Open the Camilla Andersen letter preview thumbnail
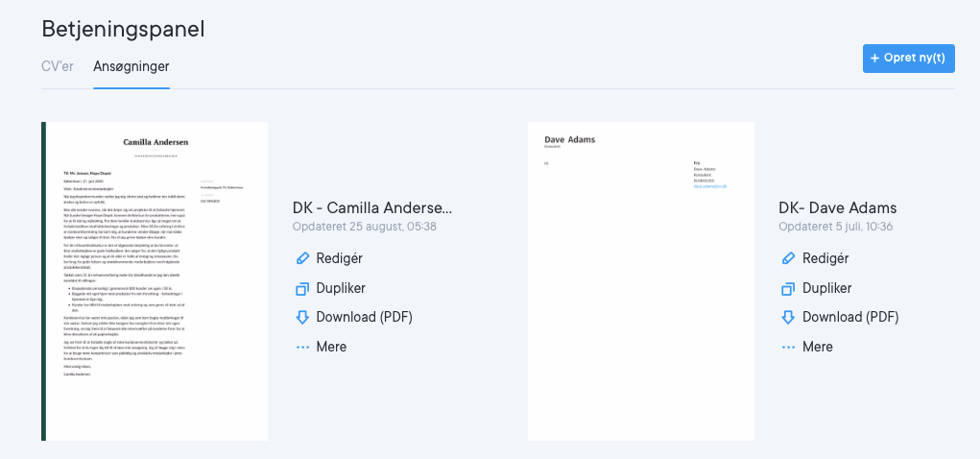Image resolution: width=980 pixels, height=459 pixels. click(155, 281)
